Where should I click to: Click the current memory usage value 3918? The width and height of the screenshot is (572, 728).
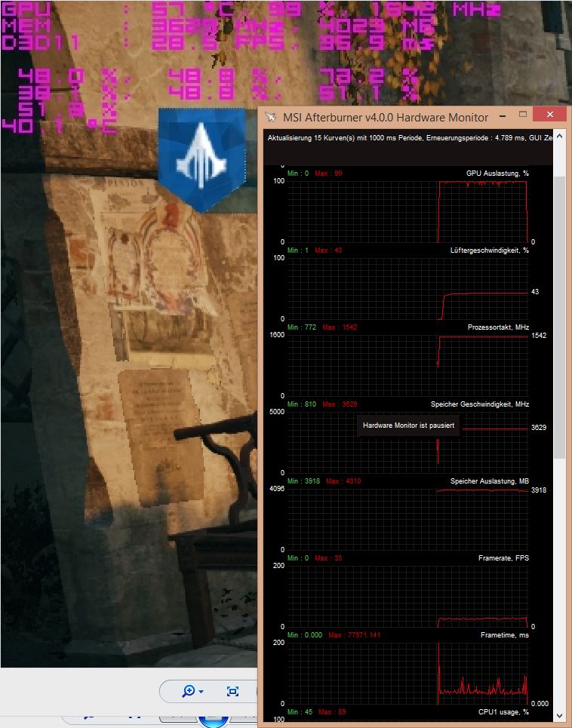coord(539,490)
